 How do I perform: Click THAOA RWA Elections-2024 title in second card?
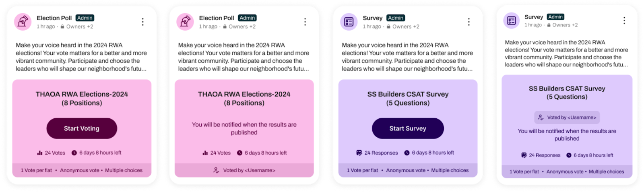(244, 94)
